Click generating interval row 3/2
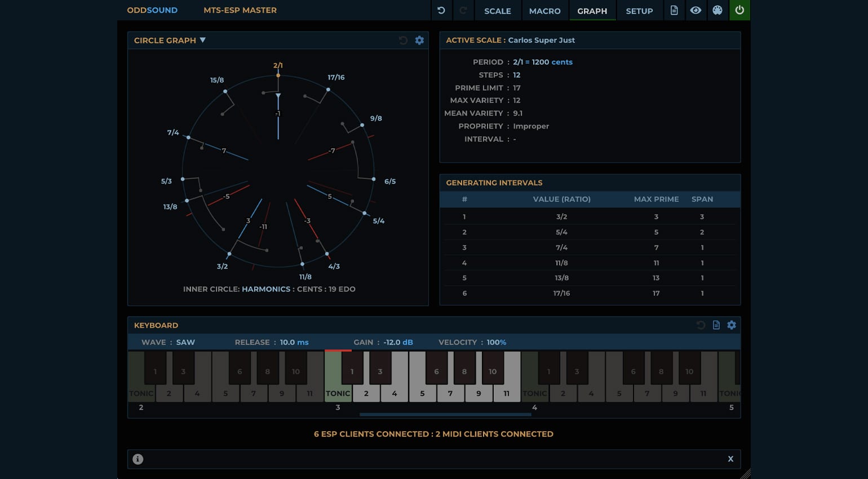The height and width of the screenshot is (479, 868). click(590, 217)
